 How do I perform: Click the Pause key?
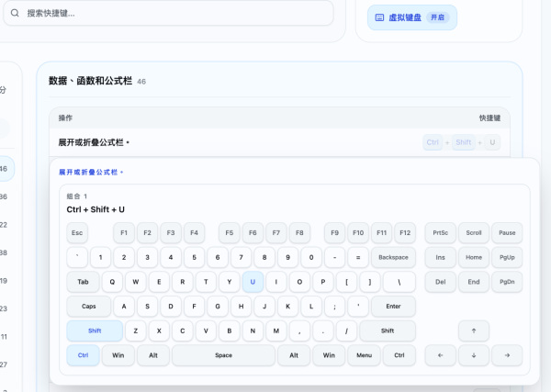[507, 232]
